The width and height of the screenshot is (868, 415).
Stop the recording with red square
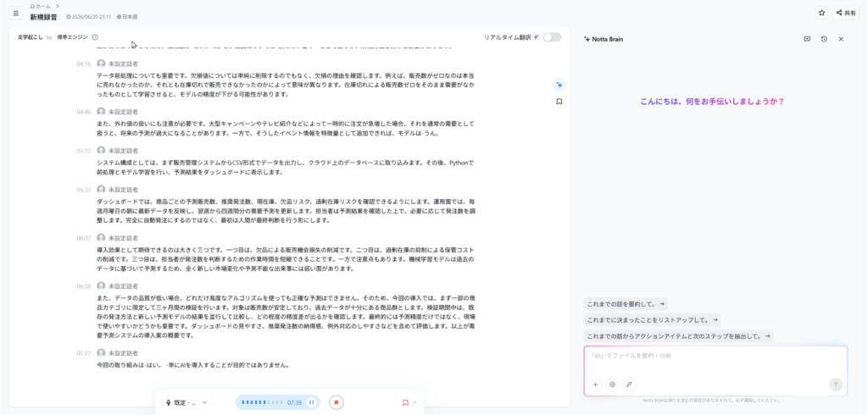pos(336,402)
